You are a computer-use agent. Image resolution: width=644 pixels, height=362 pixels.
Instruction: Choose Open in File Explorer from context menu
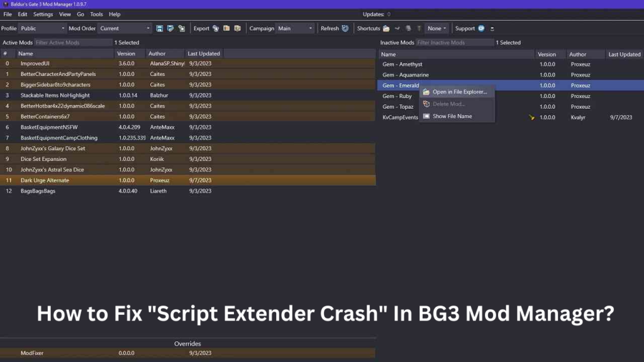coord(458,92)
